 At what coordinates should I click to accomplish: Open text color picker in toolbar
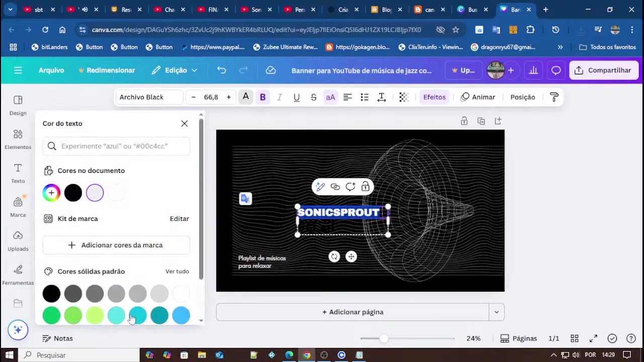click(x=246, y=97)
